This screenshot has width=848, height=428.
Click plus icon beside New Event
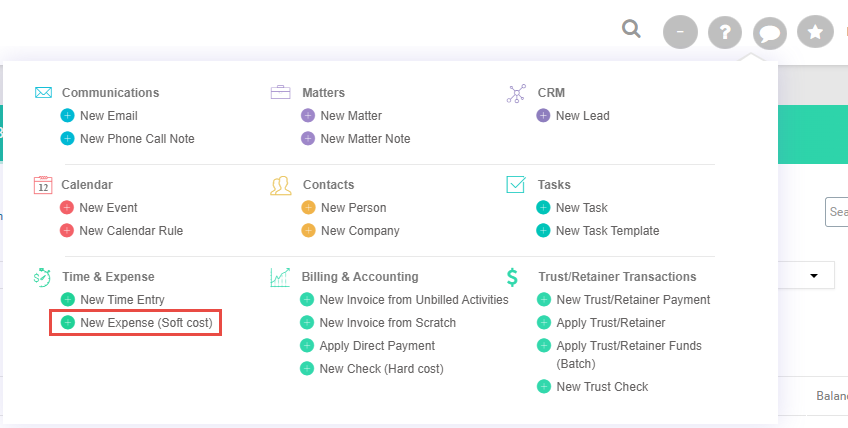67,208
